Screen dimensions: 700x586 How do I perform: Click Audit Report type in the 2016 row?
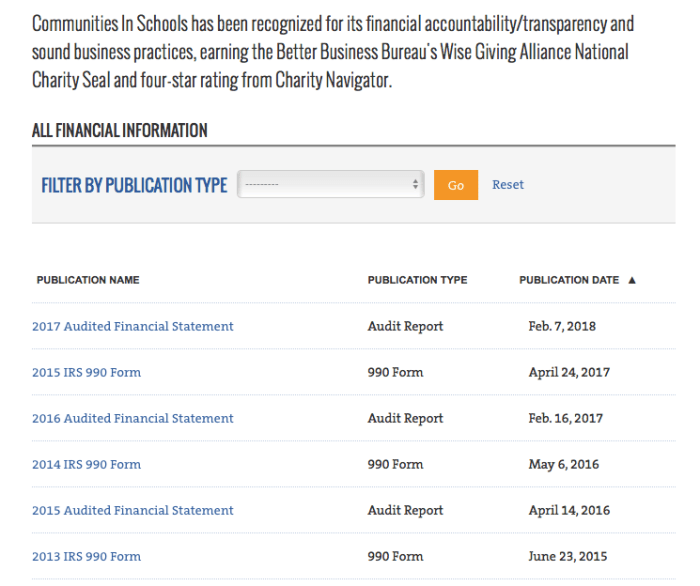point(405,418)
